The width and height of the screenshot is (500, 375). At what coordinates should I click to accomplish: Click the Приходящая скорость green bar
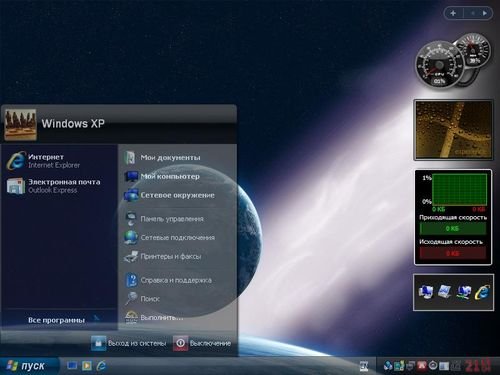tap(453, 229)
